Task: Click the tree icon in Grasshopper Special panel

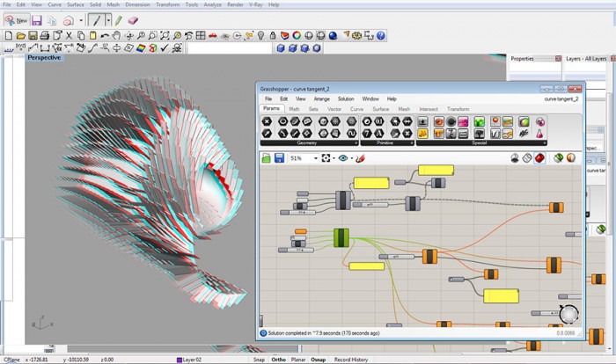Action: [479, 134]
